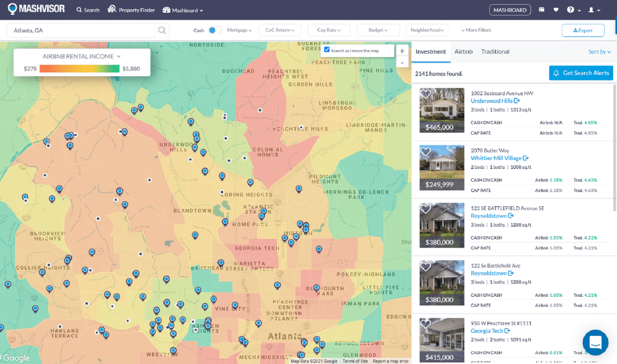
Task: Switch to the Traditional tab
Action: [x=495, y=51]
